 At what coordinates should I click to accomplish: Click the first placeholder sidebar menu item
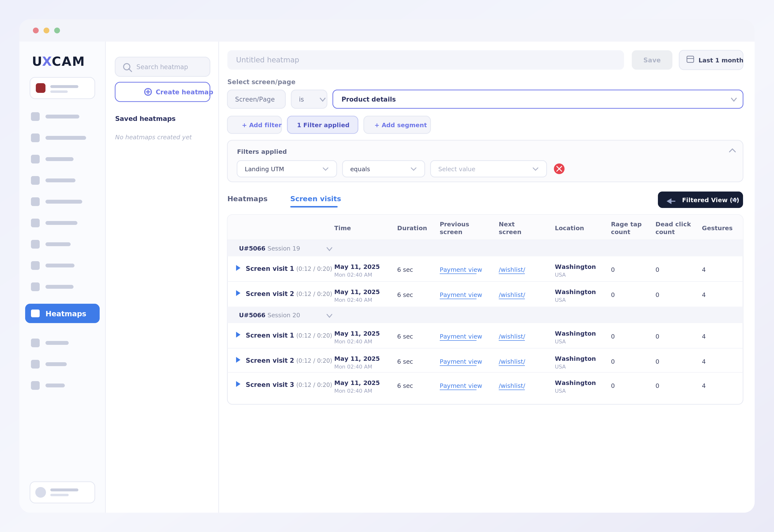click(x=55, y=116)
